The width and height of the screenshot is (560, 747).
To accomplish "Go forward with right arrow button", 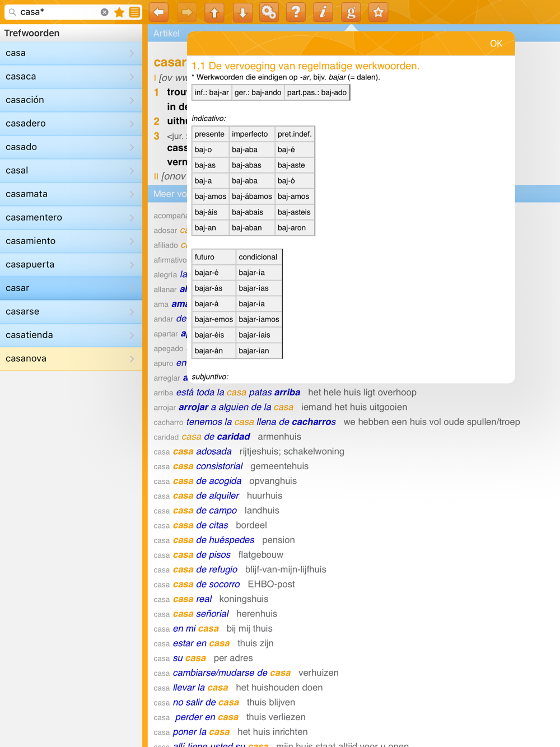I will [x=186, y=12].
